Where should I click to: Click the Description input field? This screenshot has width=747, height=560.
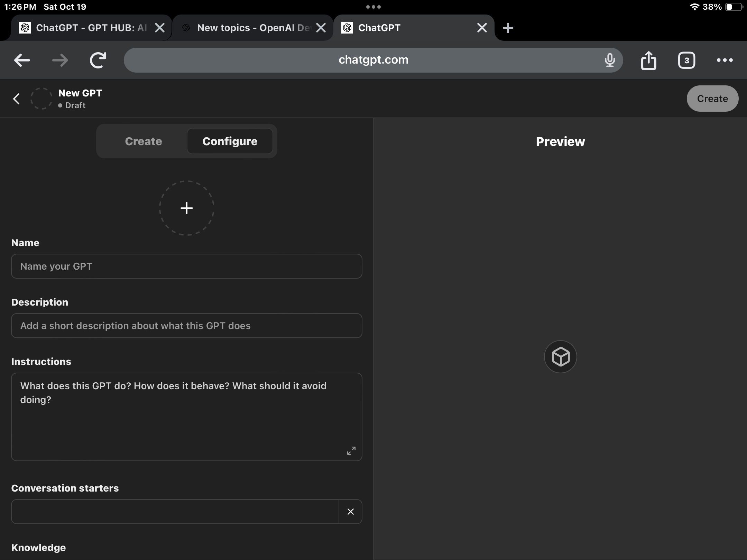pyautogui.click(x=187, y=326)
